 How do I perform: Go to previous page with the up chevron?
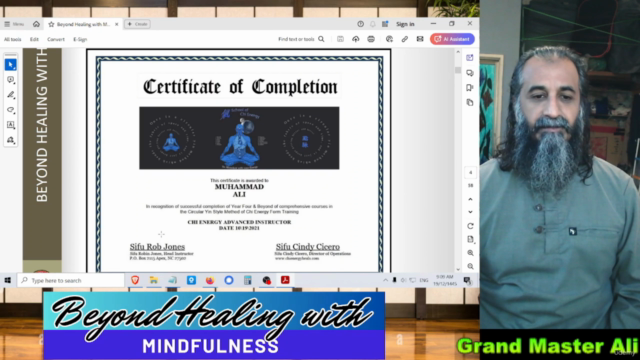coord(470,199)
